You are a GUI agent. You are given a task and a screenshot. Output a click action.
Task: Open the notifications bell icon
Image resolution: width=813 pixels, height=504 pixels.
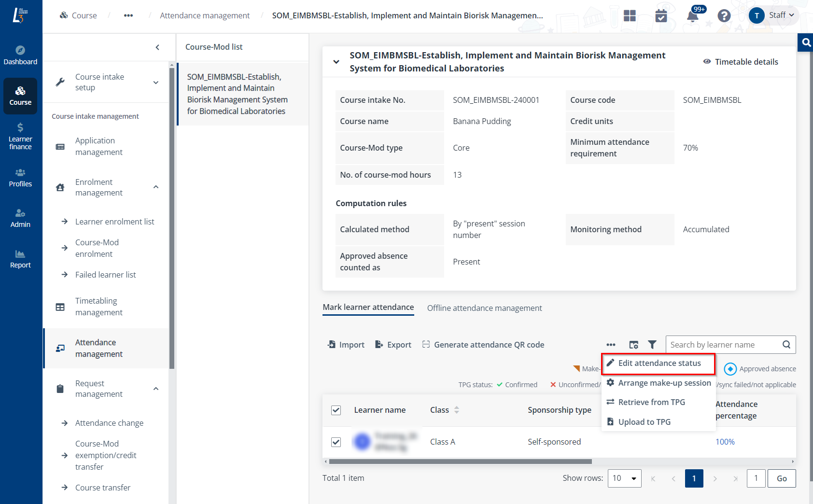click(692, 16)
